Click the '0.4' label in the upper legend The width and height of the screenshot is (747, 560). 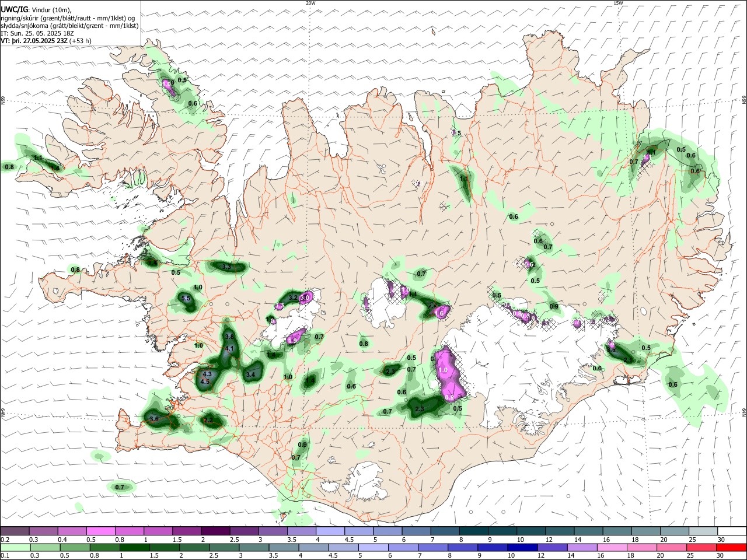(x=62, y=540)
